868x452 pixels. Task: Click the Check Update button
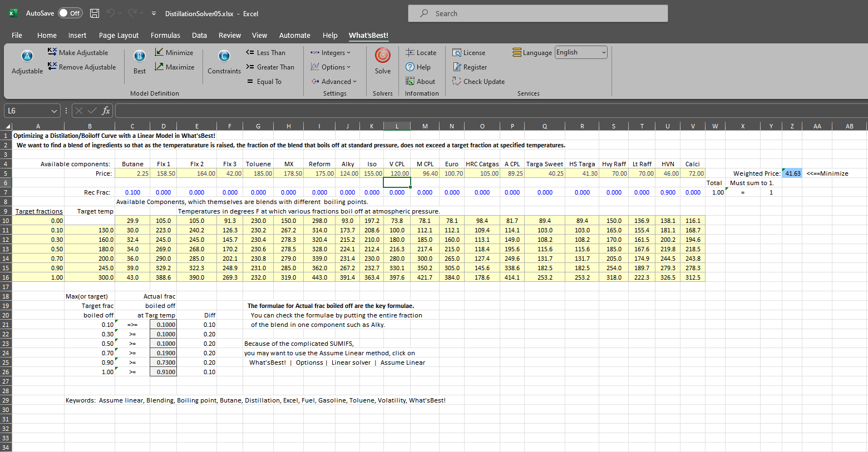(479, 81)
